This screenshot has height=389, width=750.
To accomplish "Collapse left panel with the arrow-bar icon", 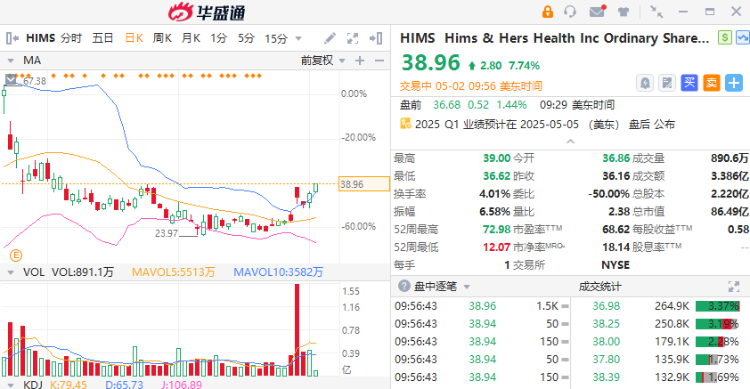I will coord(12,38).
